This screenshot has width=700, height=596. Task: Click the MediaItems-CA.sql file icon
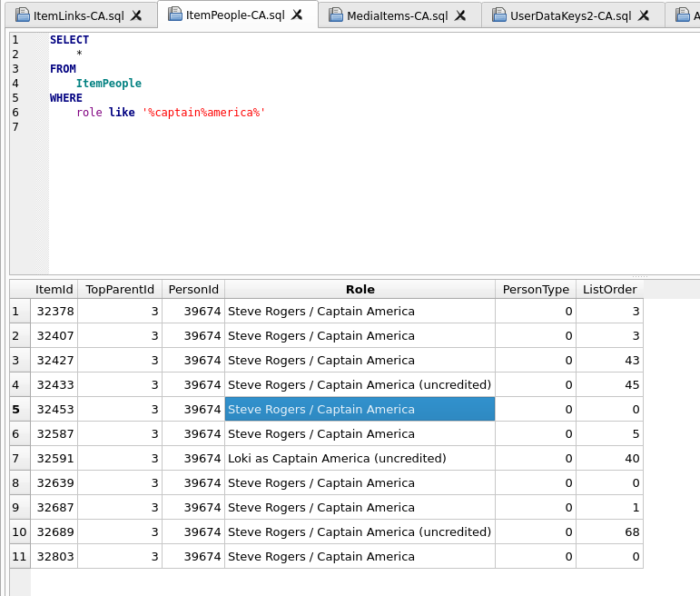[x=336, y=15]
